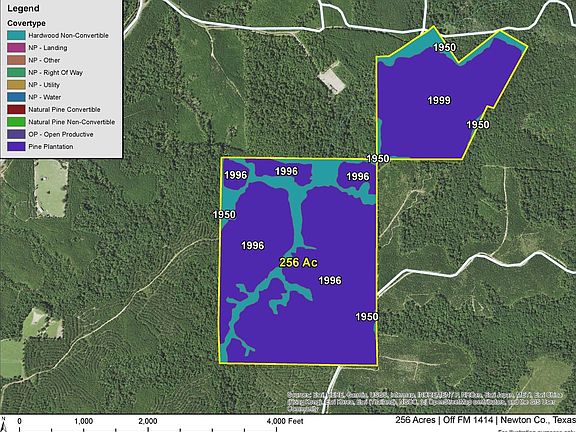Screen dimensions: 576x432
Task: Click the NP - Other legend swatch
Action: pyautogui.click(x=16, y=60)
